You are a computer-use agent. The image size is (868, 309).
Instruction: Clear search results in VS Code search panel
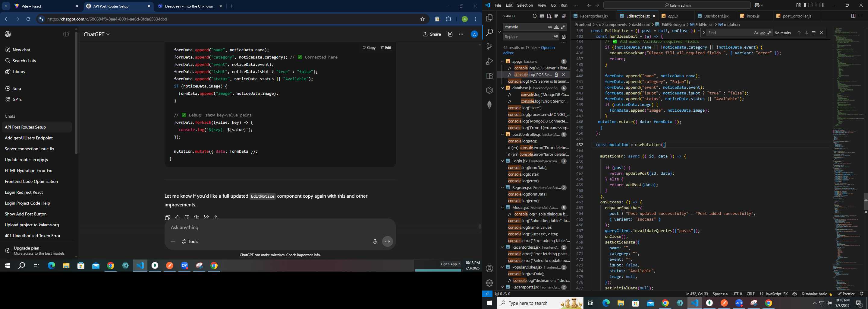point(542,16)
